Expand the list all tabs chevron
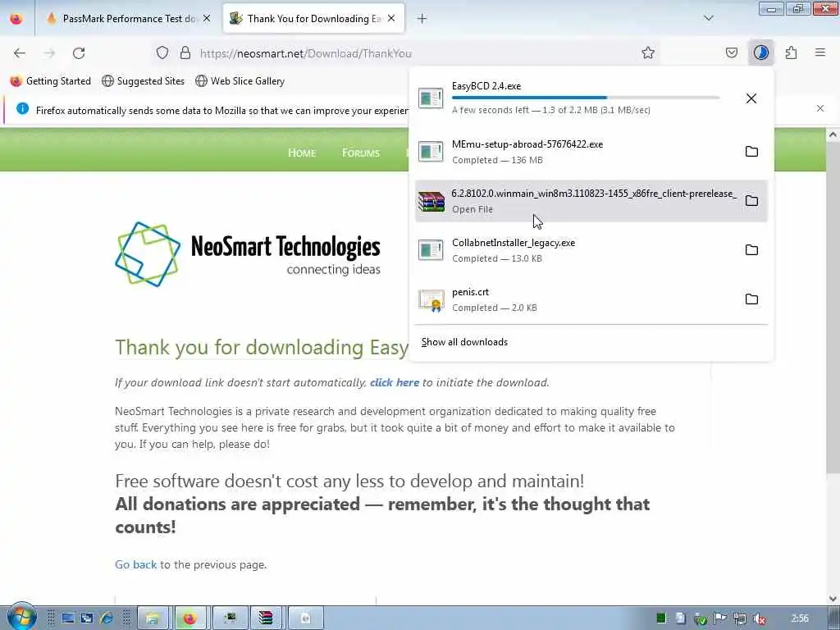This screenshot has height=630, width=840. click(x=709, y=18)
